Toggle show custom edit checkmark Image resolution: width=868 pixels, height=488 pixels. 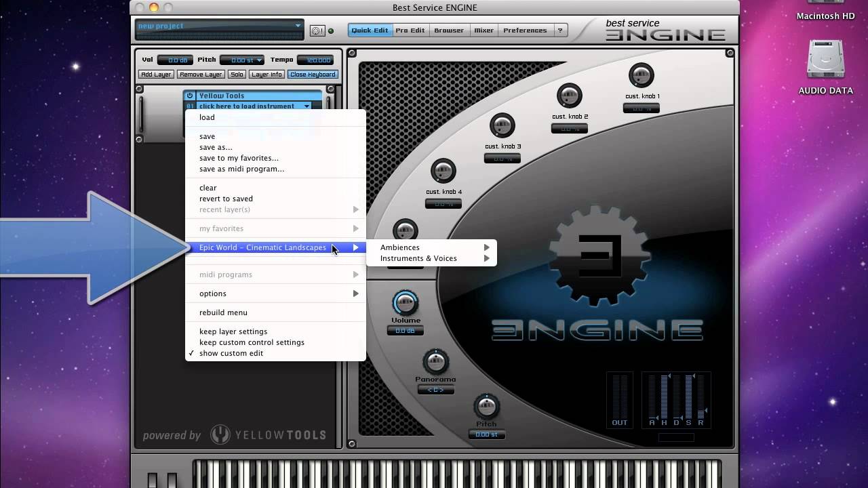click(x=231, y=353)
